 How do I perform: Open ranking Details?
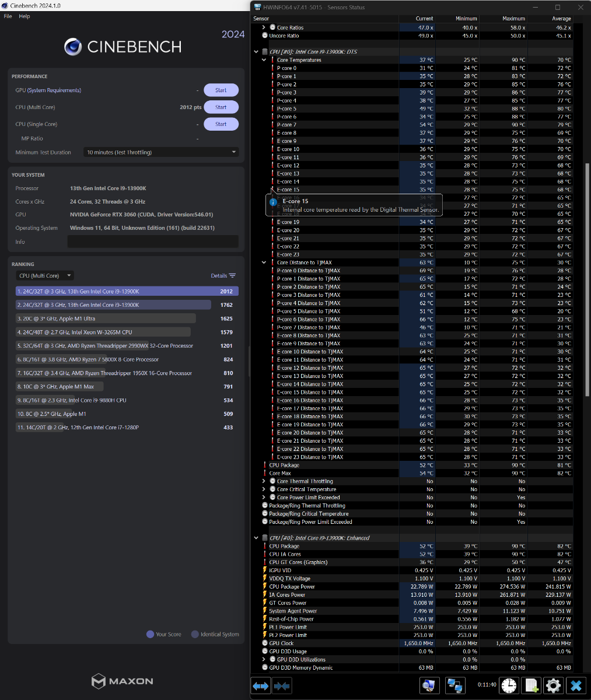[223, 276]
